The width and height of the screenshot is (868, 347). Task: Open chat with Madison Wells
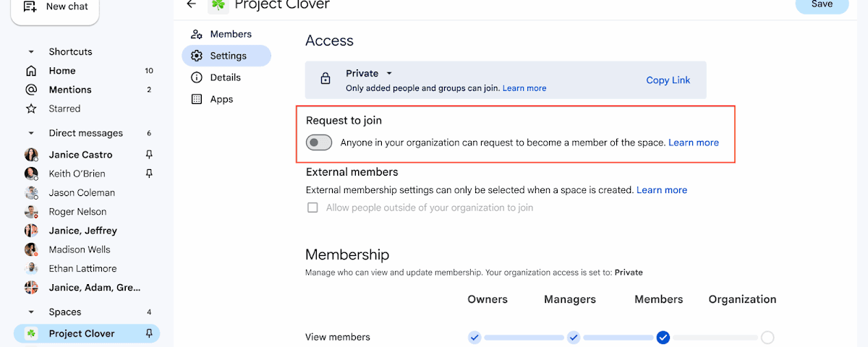(79, 249)
